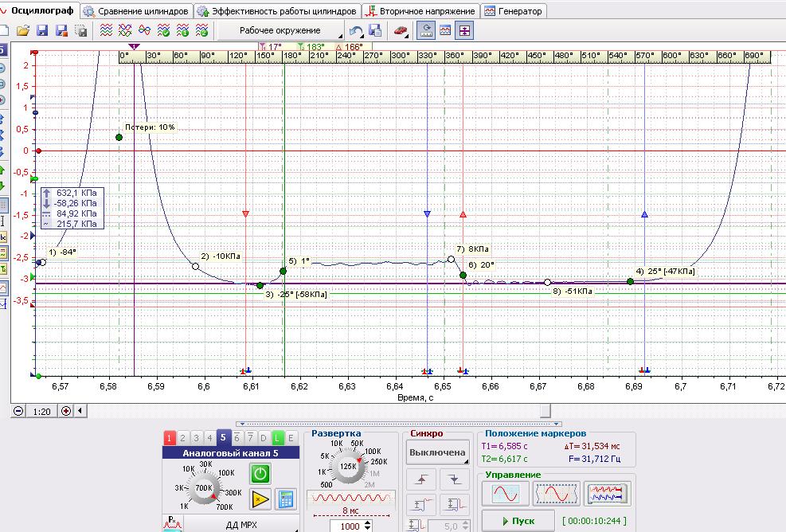Click the undo arrow toolbar icon
The image size is (786, 532).
(356, 30)
